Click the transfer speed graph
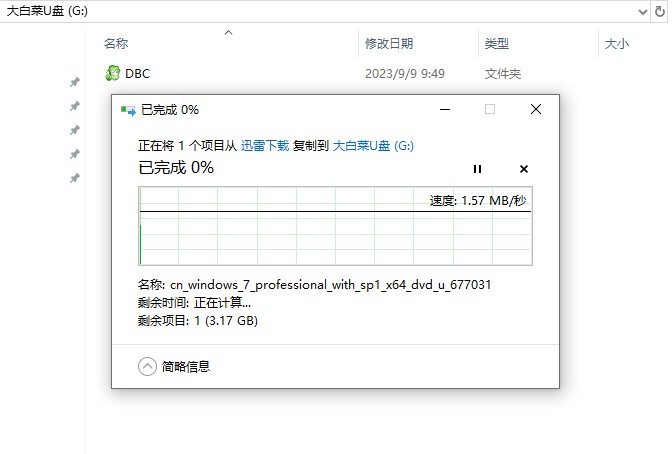672x454 pixels. tap(335, 226)
